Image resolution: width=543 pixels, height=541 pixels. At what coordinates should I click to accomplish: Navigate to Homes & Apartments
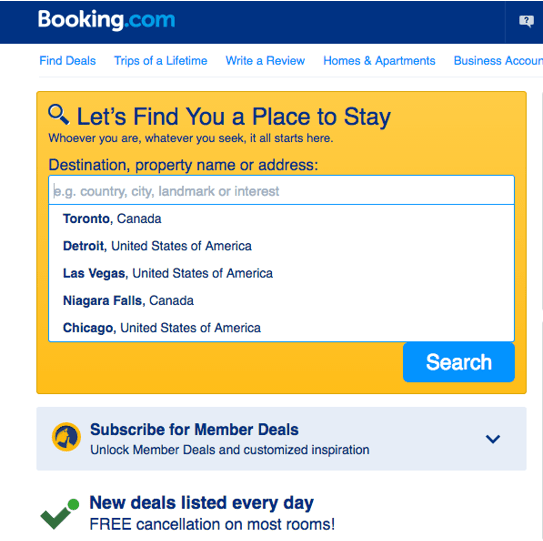379,61
